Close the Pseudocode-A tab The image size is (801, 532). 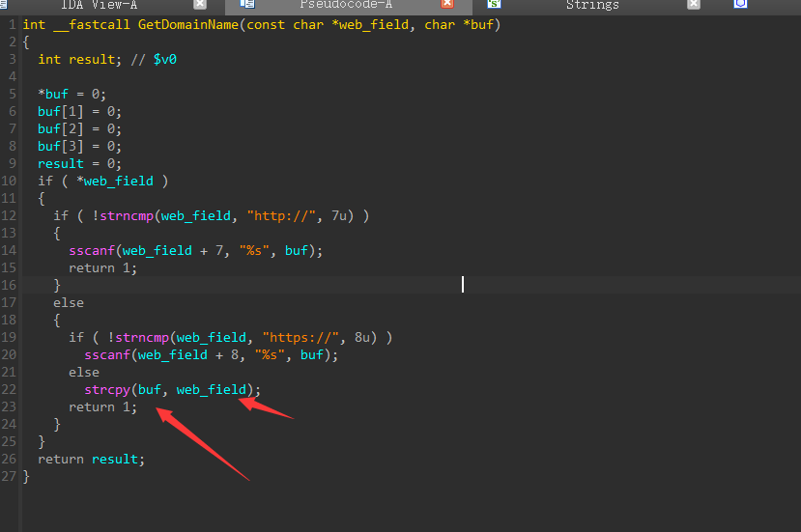coord(447,4)
